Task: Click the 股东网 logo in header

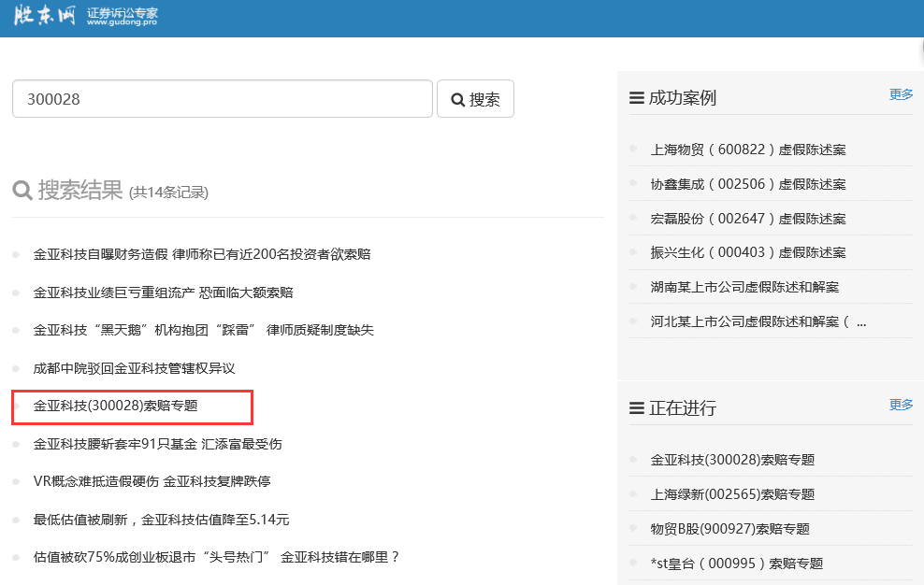Action: tap(44, 16)
